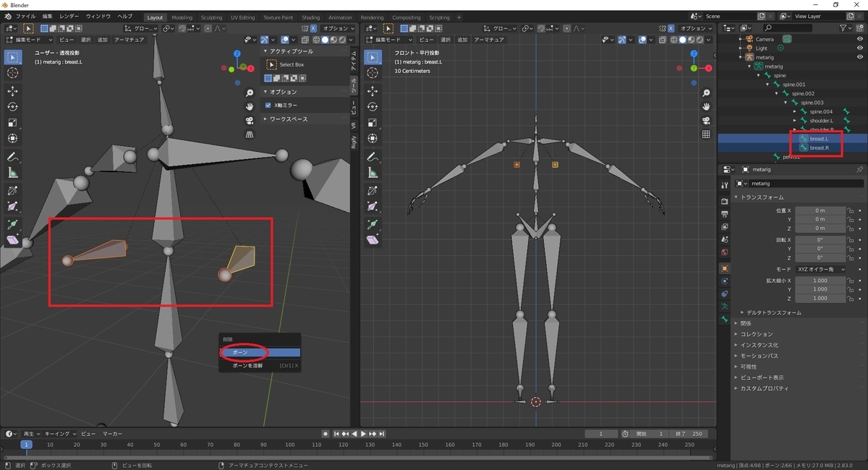Screen dimensions: 868x470
Task: Jump to start frame in timeline
Action: click(x=336, y=434)
